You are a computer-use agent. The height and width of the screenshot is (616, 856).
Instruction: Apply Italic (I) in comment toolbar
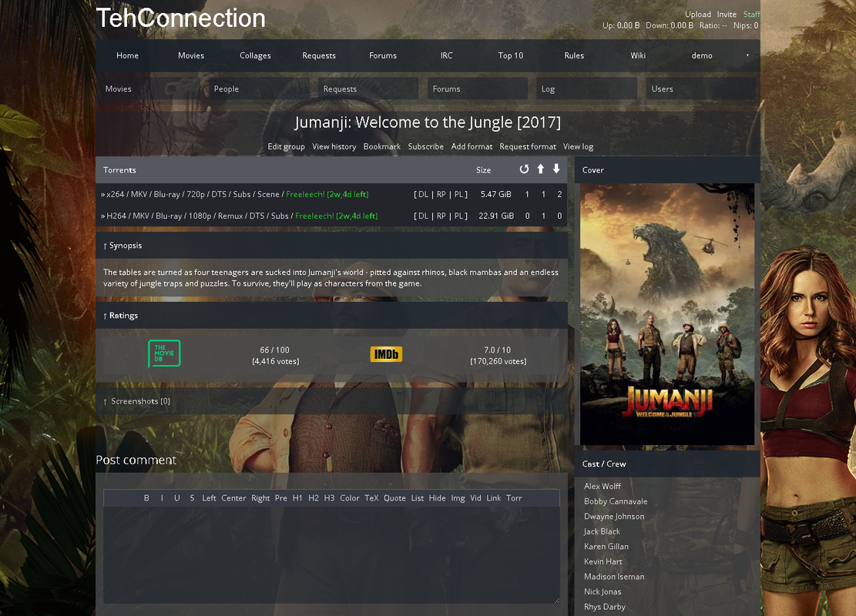162,498
